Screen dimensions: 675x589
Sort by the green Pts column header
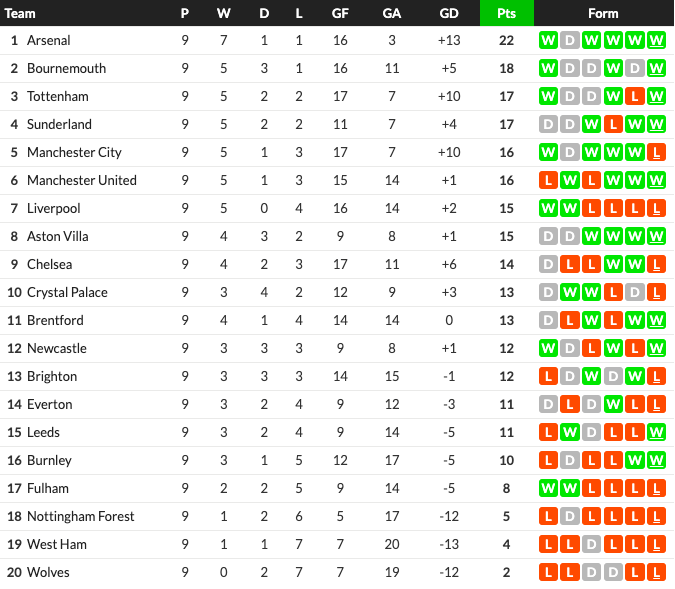(x=506, y=13)
